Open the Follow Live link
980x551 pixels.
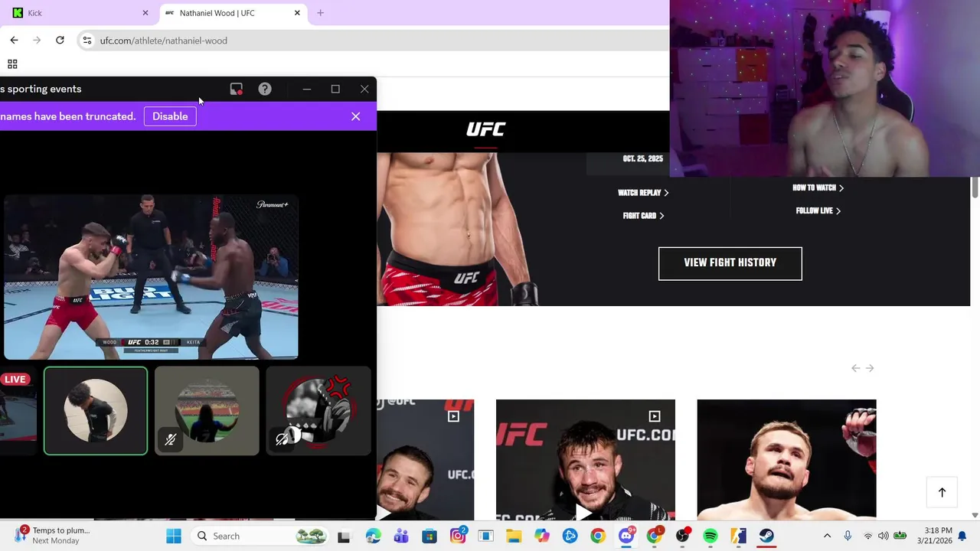click(x=818, y=210)
